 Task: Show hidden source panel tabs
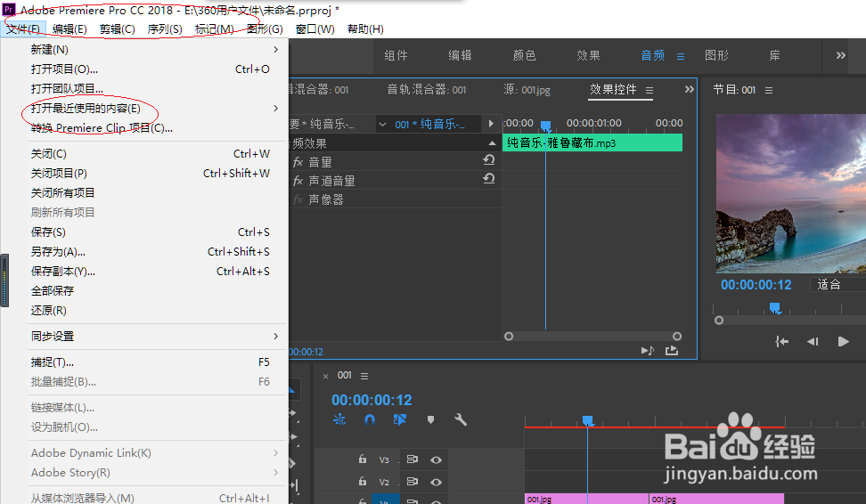[x=689, y=89]
